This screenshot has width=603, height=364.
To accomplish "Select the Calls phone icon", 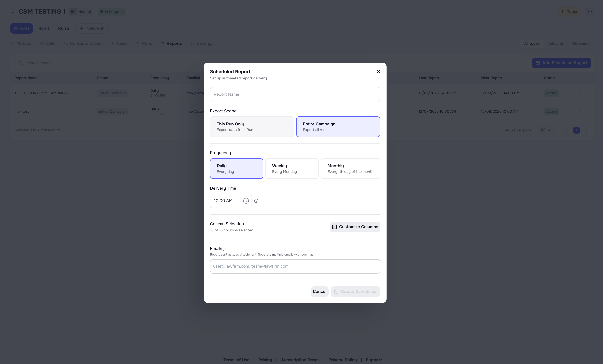I will click(x=41, y=43).
